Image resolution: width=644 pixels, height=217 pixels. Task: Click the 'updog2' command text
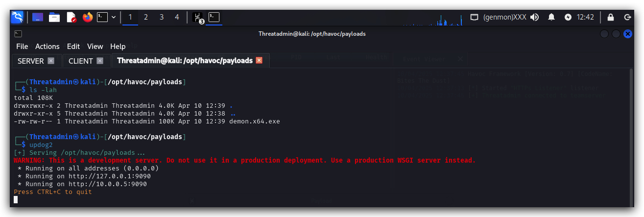coord(41,145)
